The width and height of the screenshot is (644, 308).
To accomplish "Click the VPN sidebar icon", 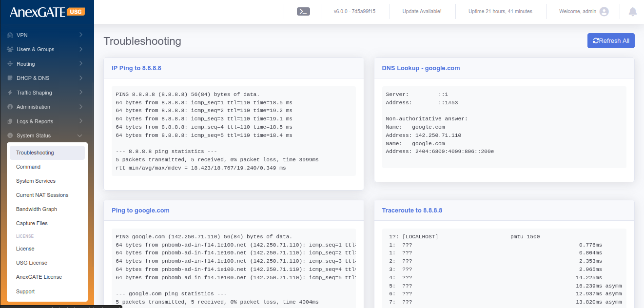I will coord(10,35).
